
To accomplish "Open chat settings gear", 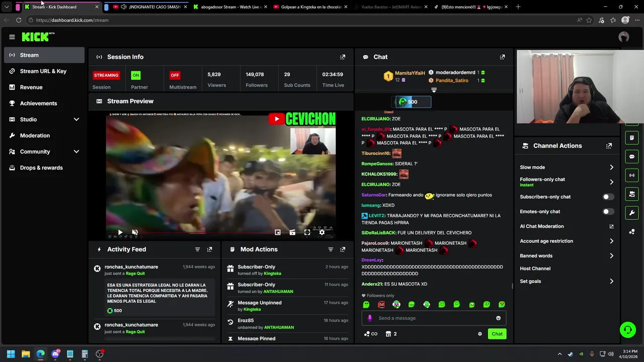I will [x=480, y=334].
